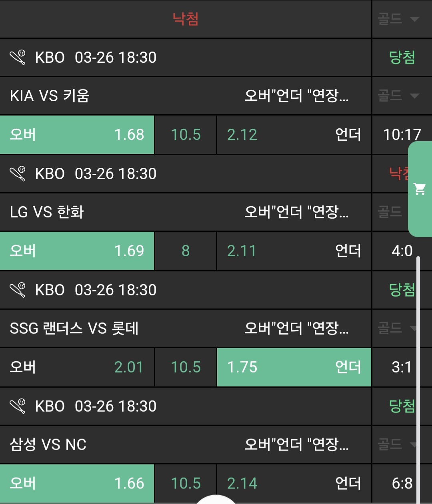Screen dimensions: 432x504
Task: Select 오버 1.68 for KIA VS 키움
Action: tap(77, 135)
